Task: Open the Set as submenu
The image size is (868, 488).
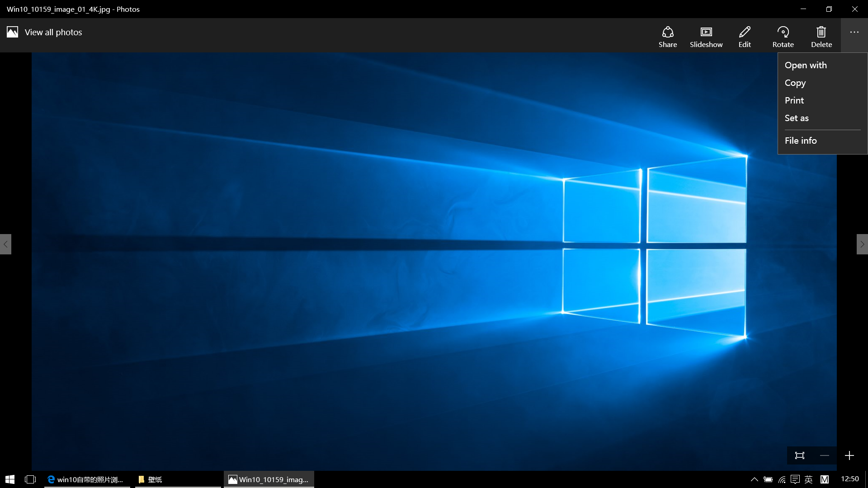Action: click(x=822, y=118)
